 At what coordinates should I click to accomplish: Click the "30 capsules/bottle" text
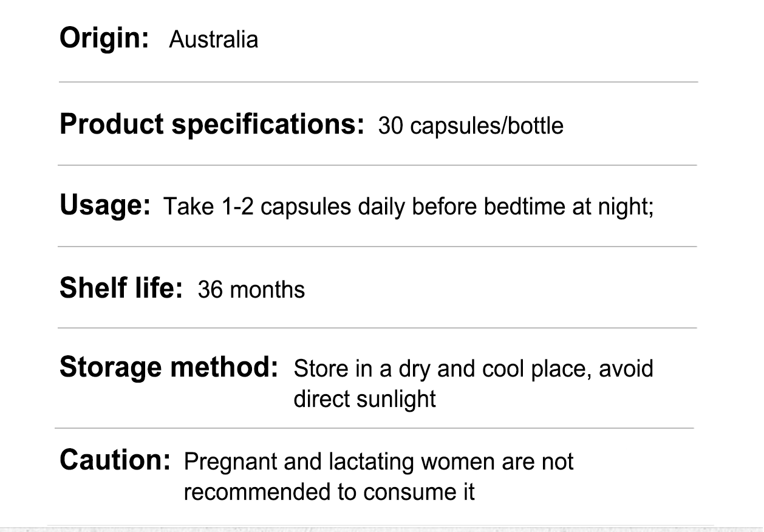click(x=470, y=126)
